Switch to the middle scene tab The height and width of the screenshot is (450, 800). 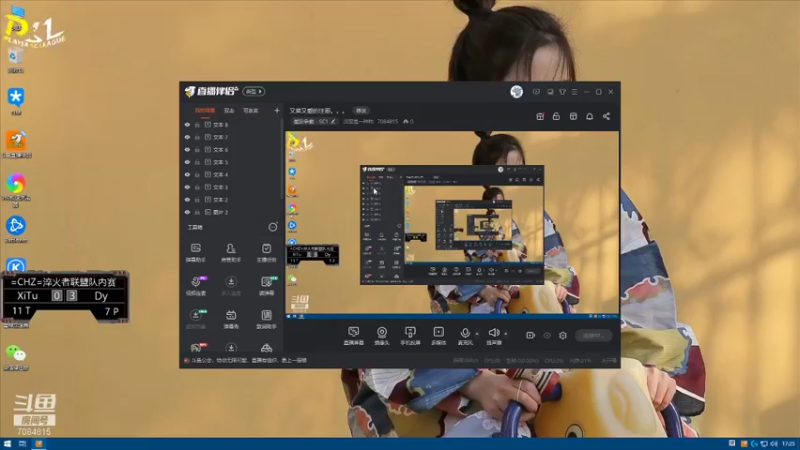[229, 111]
